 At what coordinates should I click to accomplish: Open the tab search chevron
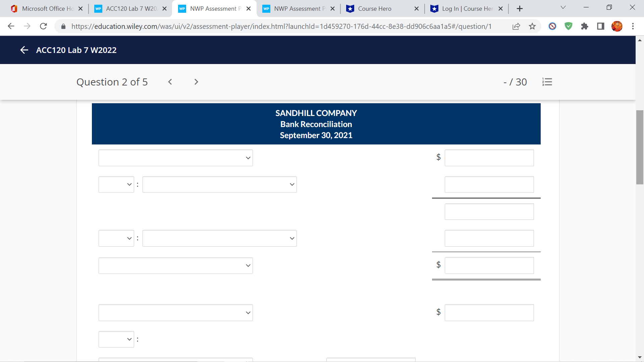[x=563, y=7]
